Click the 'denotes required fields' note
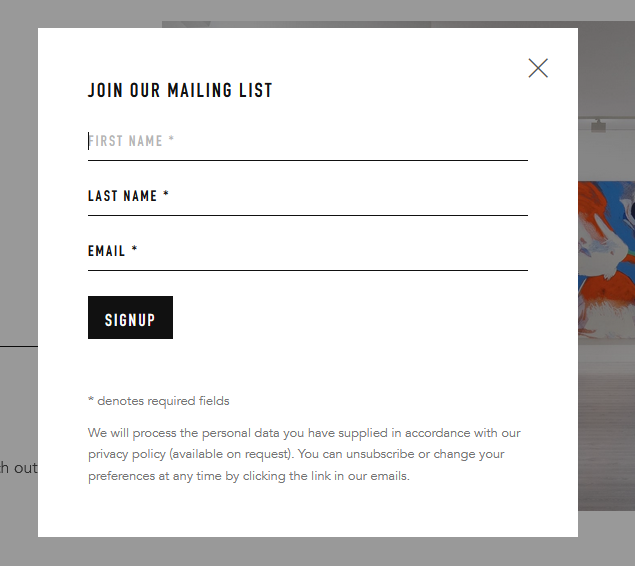 point(159,401)
